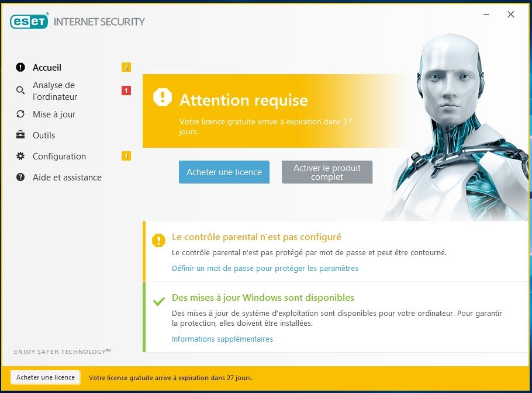
Task: Close the ESET window
Action: [x=510, y=14]
